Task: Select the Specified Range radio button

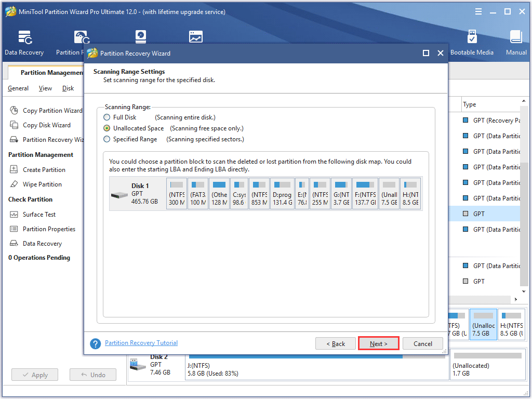Action: click(x=107, y=139)
